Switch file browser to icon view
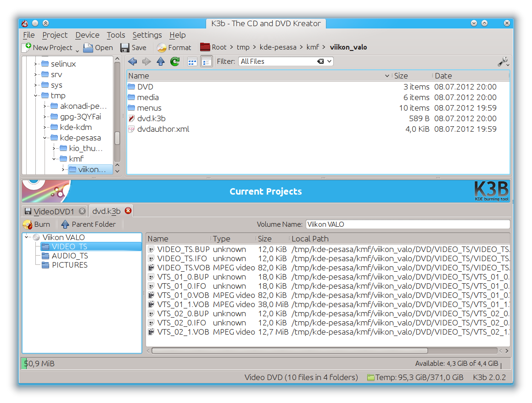This screenshot has width=532, height=403. tap(192, 62)
